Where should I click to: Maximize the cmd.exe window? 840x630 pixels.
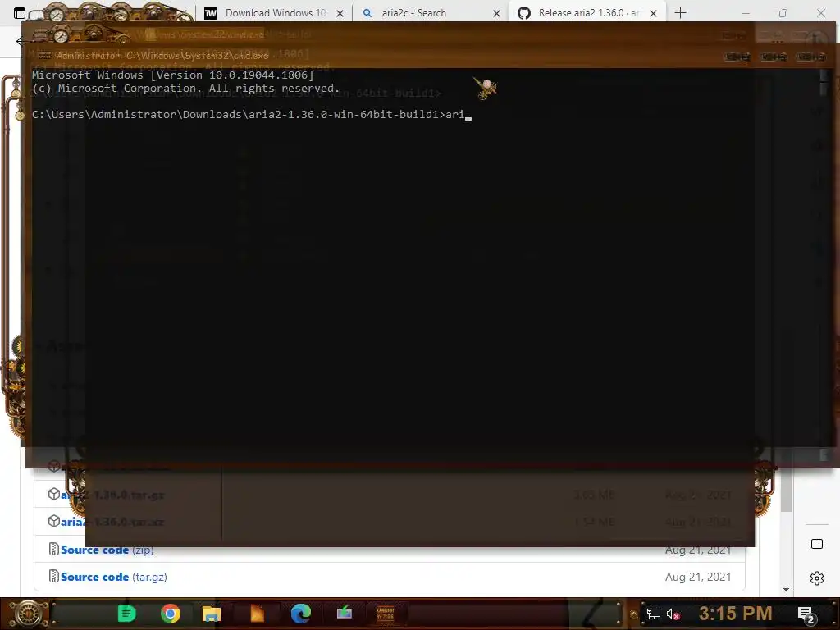[x=774, y=57]
